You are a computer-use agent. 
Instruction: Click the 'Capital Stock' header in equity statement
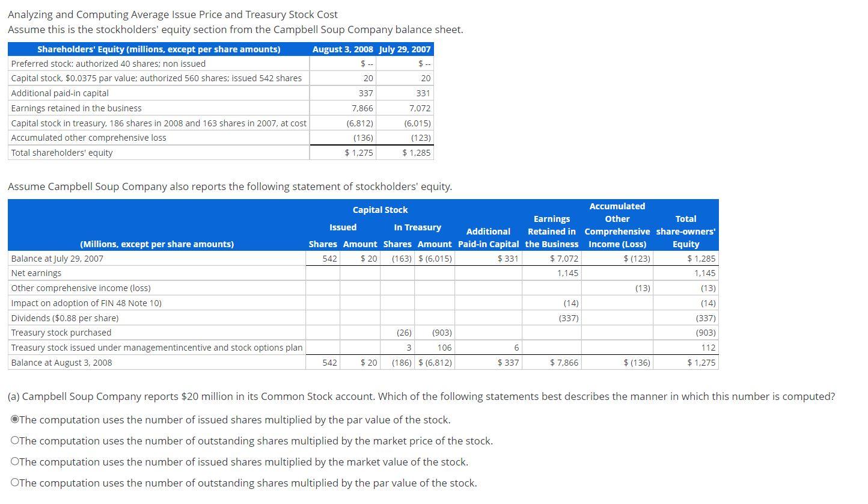point(380,210)
